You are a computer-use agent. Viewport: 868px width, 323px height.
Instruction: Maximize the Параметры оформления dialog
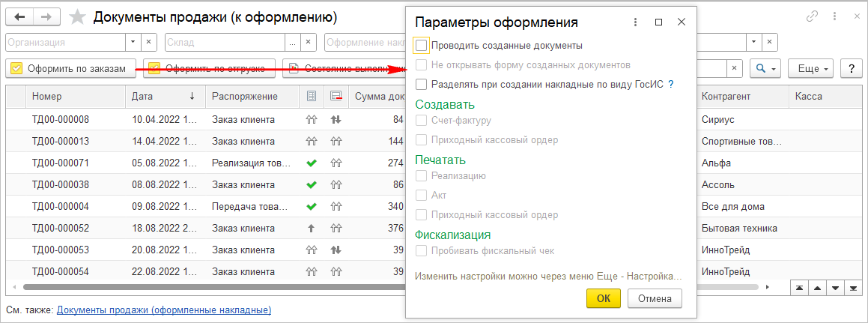pos(658,22)
